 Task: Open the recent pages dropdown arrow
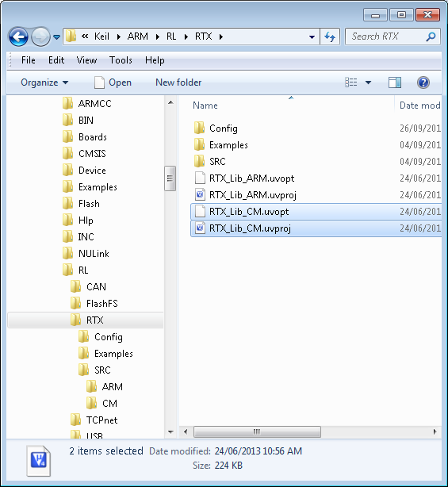[56, 37]
